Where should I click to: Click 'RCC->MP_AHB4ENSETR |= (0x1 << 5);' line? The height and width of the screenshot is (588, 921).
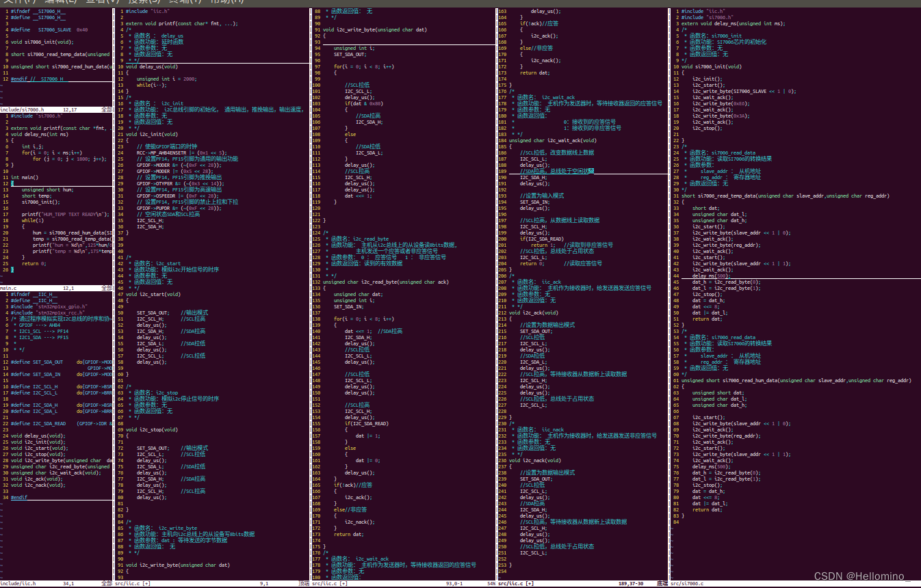(x=182, y=152)
